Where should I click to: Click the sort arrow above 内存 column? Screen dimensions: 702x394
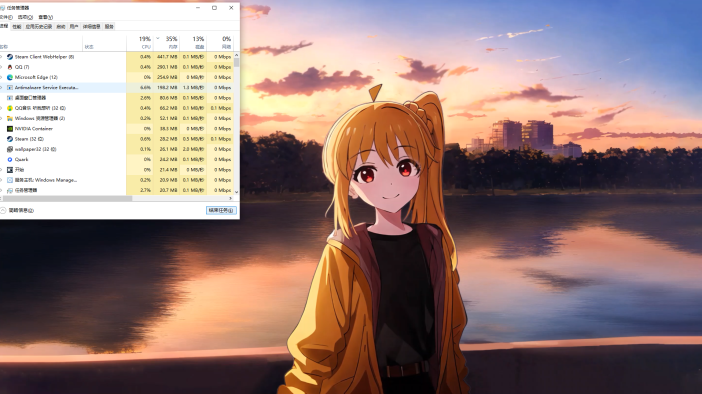[158, 39]
